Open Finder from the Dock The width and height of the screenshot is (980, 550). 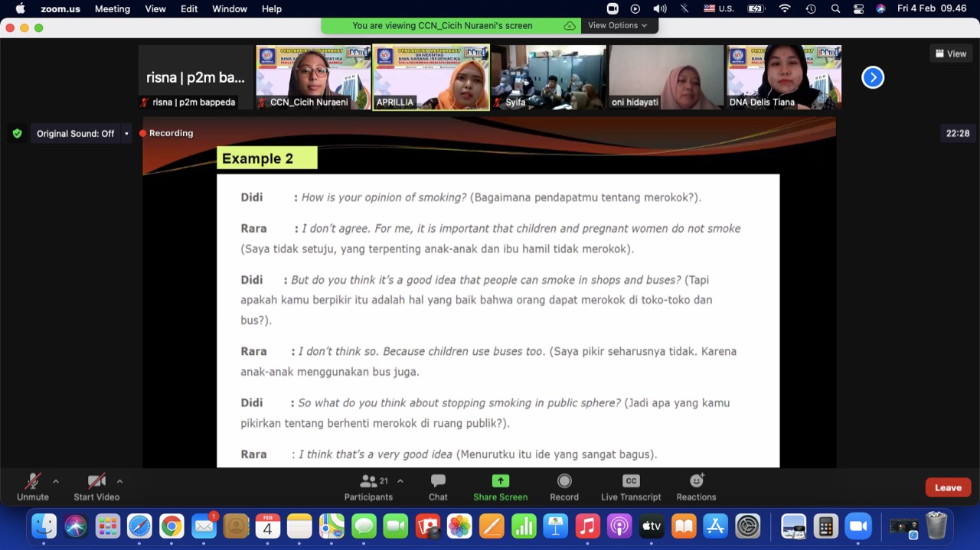click(x=44, y=526)
